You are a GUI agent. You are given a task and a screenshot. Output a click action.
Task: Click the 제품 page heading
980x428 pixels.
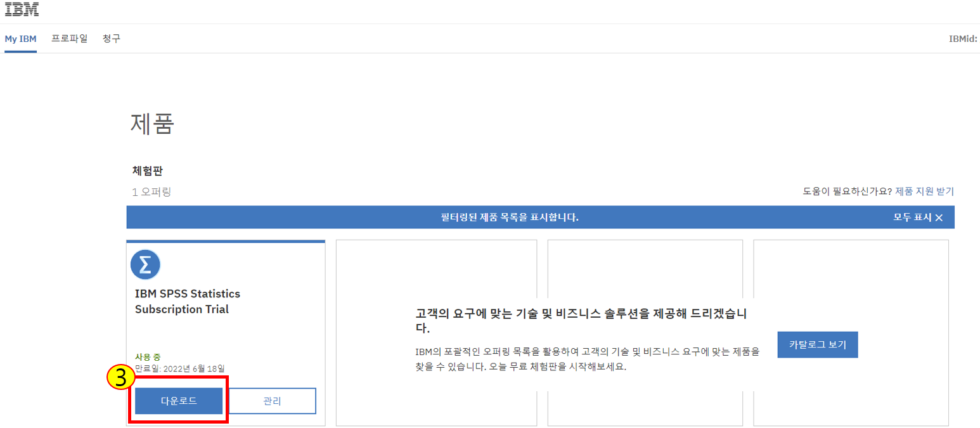152,124
